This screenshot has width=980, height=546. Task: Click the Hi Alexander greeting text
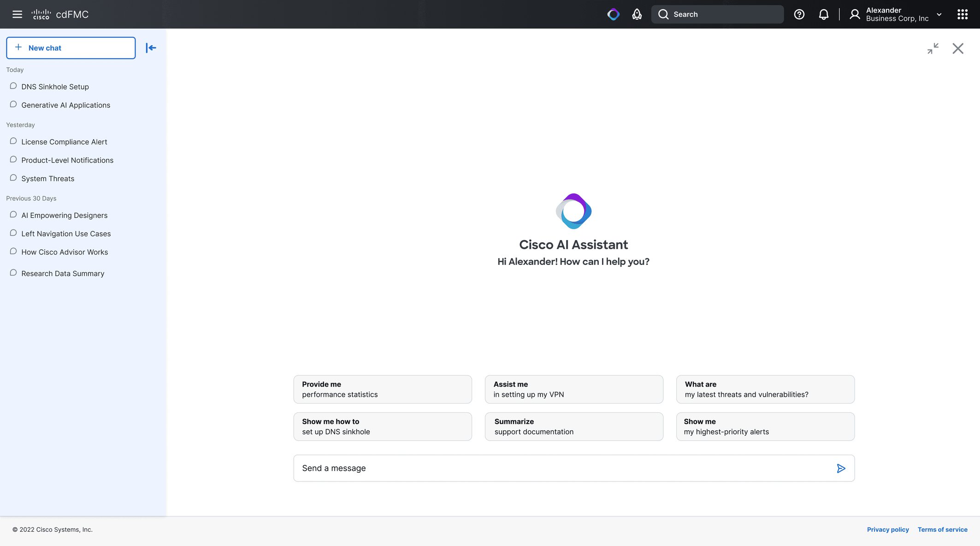pyautogui.click(x=573, y=262)
